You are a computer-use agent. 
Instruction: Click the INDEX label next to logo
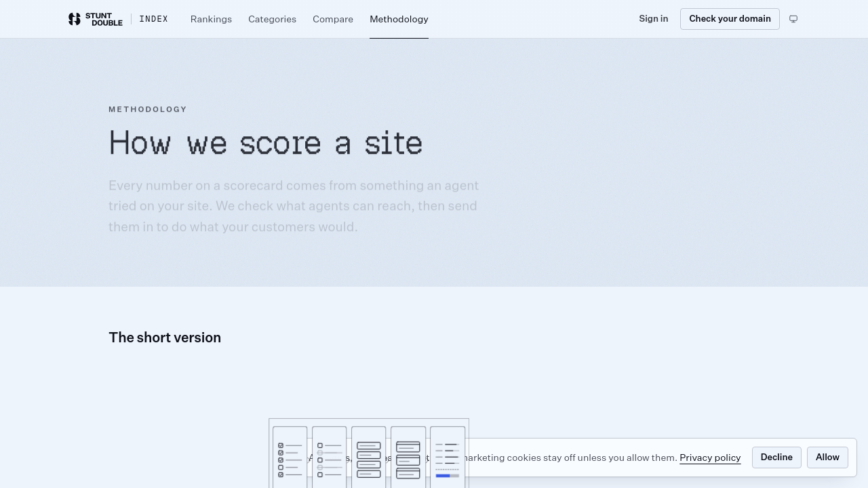[x=154, y=19]
